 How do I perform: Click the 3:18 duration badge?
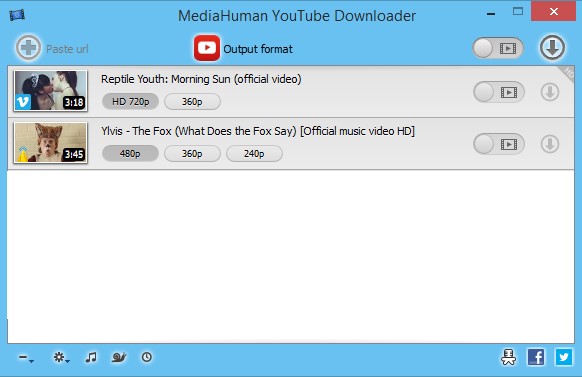coord(73,102)
